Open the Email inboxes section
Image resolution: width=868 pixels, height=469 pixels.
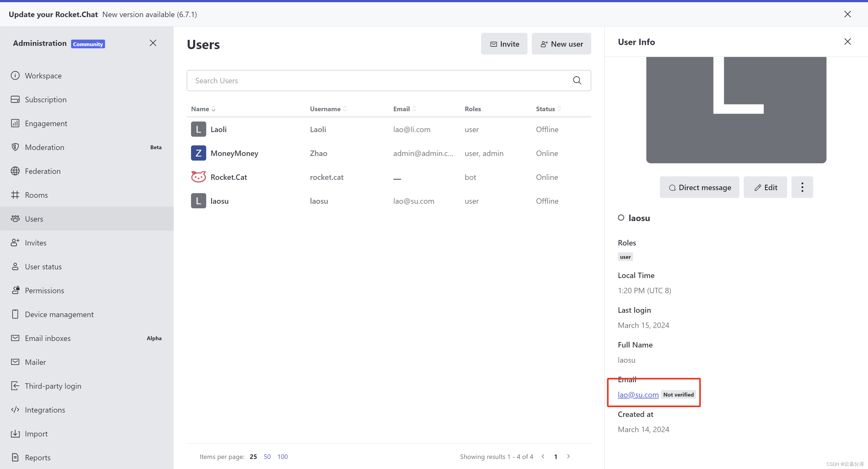point(47,338)
